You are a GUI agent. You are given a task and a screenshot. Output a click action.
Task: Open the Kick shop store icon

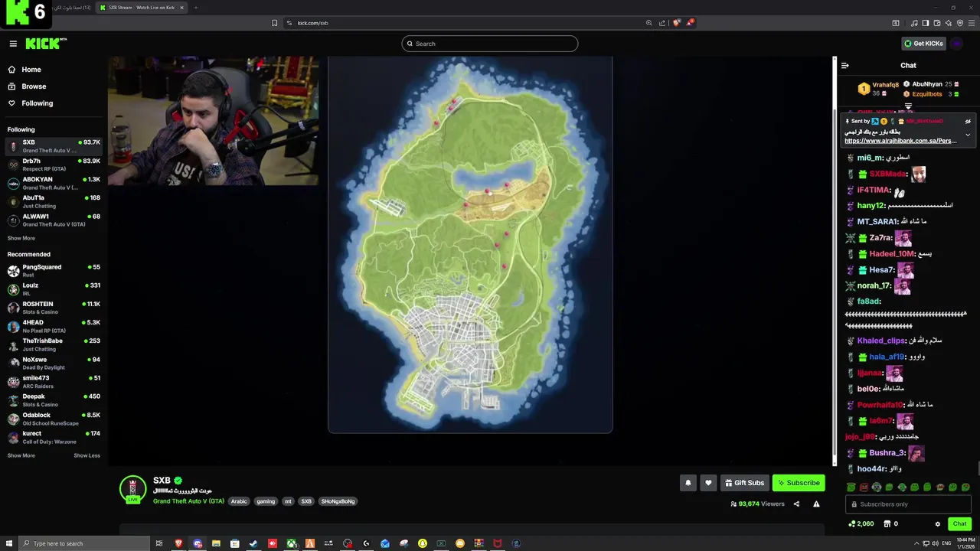click(887, 524)
